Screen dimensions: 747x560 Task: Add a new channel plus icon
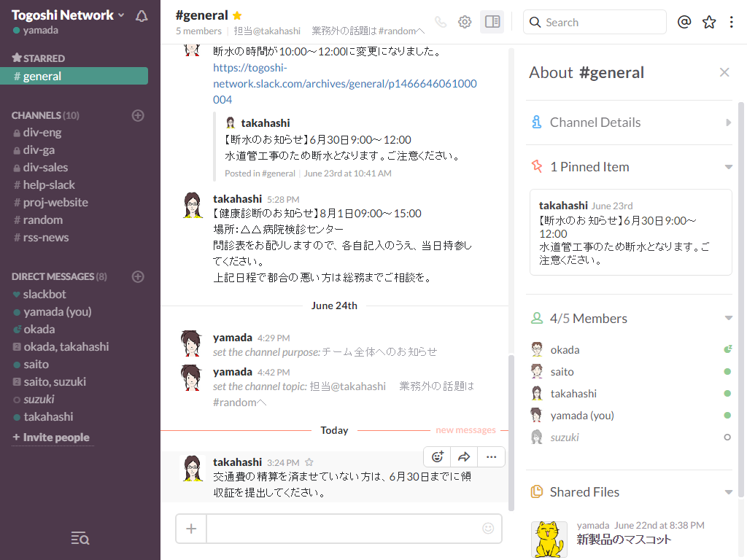tap(138, 115)
